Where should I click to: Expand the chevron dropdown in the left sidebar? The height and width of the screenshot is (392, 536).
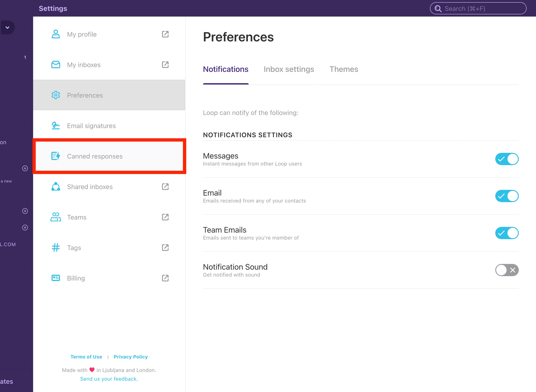7,27
